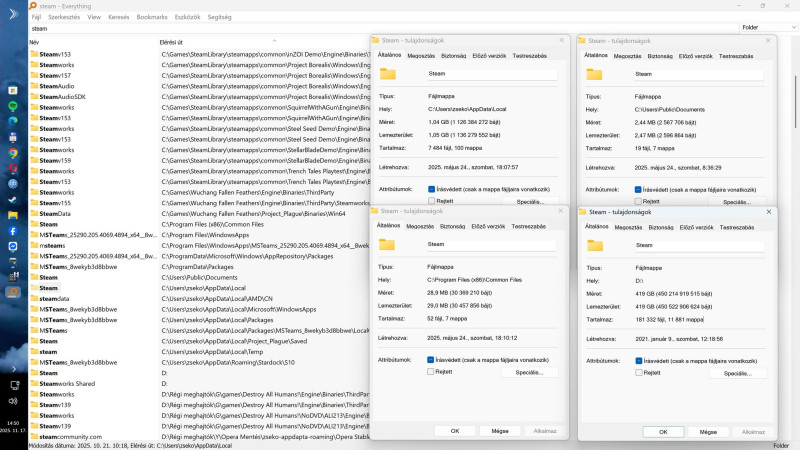Screen dimensions: 800x450
Task: Click Mégse in the Common Files Steam dialog
Action: click(x=499, y=431)
